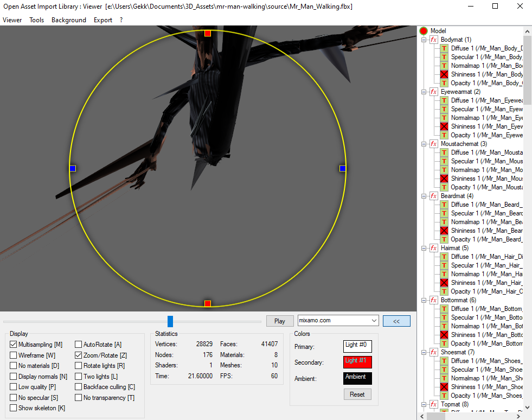This screenshot has width=532, height=420.
Task: Collapse the Hairmat (5) tree node
Action: coord(424,248)
